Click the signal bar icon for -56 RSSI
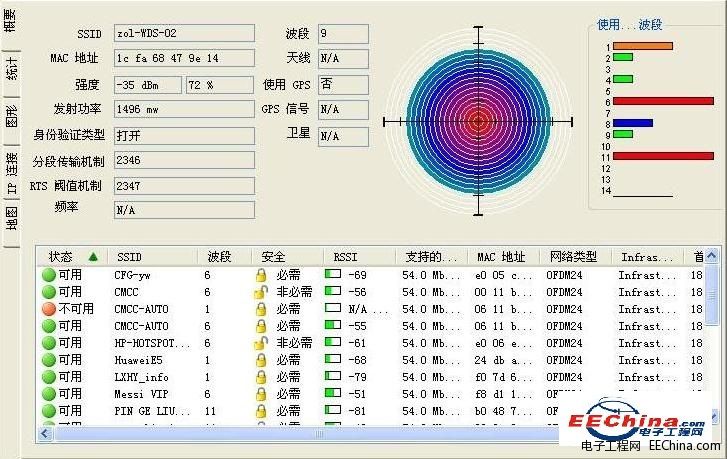Viewport: 727px width, 459px height. (333, 291)
